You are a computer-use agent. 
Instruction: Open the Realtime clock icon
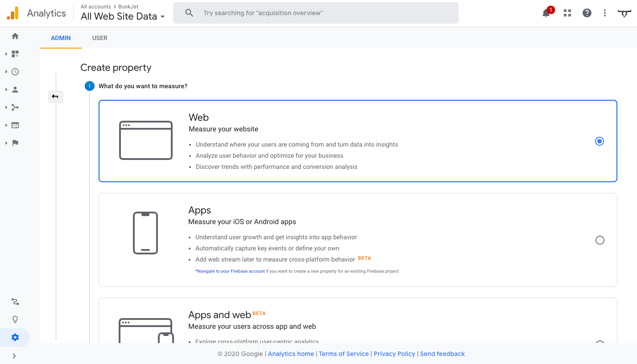coord(15,72)
